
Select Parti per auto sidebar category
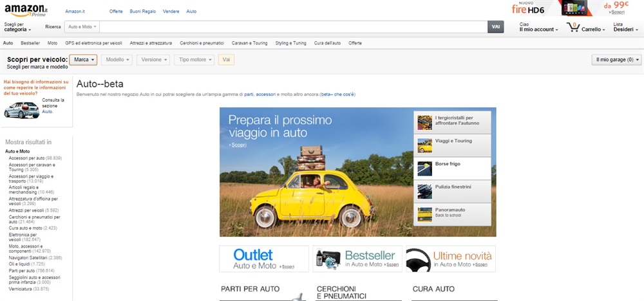tap(32, 271)
